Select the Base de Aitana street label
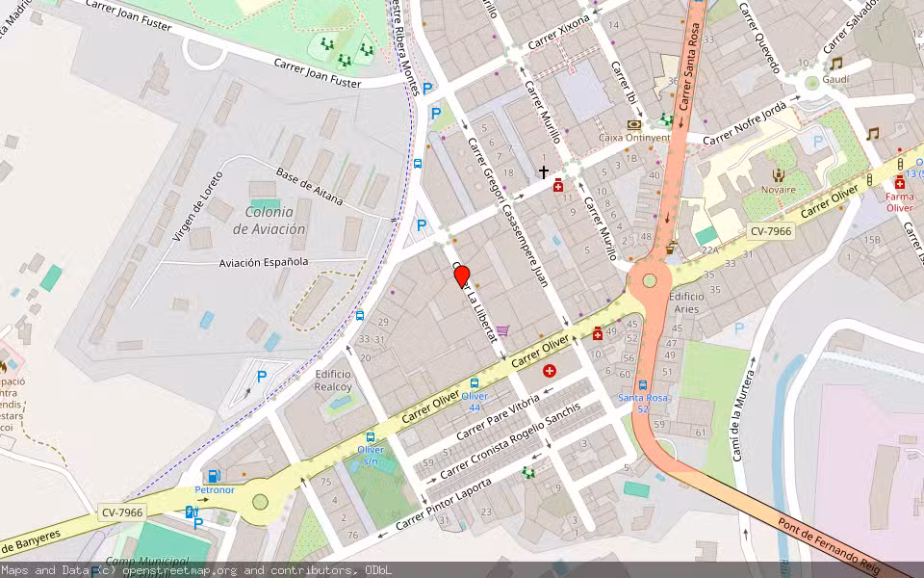Viewport: 924px width, 578px height. point(310,186)
